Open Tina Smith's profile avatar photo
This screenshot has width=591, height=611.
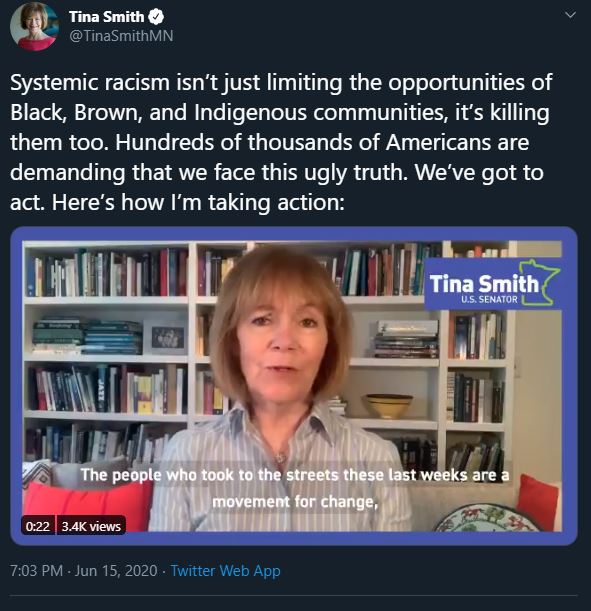[35, 26]
